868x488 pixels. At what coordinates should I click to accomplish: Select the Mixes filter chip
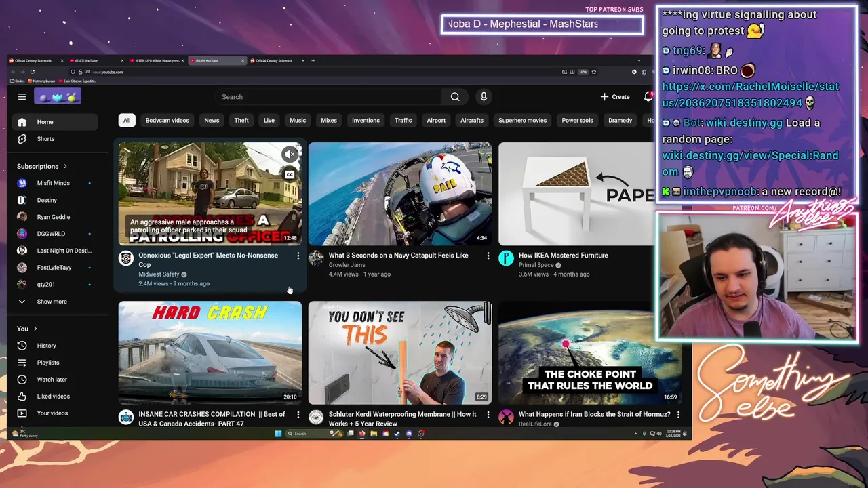click(x=329, y=120)
